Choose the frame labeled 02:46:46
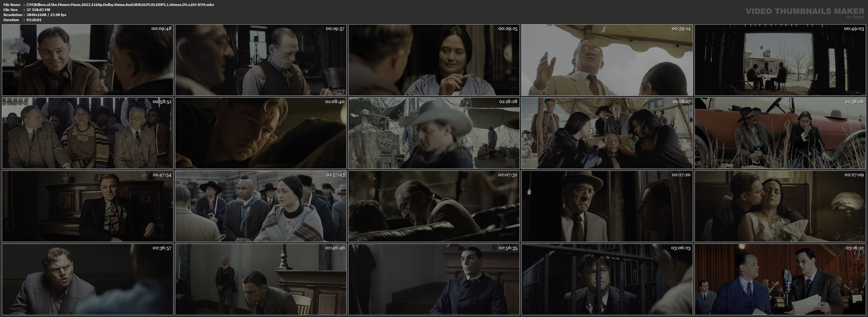 click(x=261, y=279)
